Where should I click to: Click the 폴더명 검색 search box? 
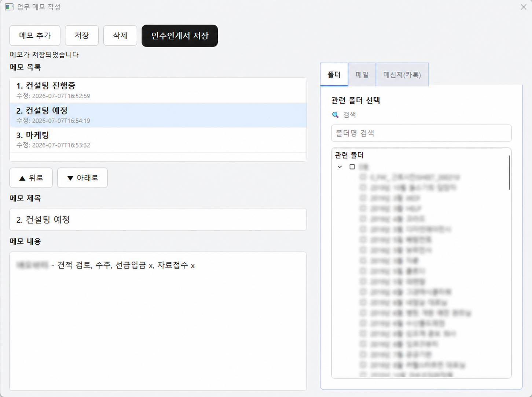click(421, 133)
